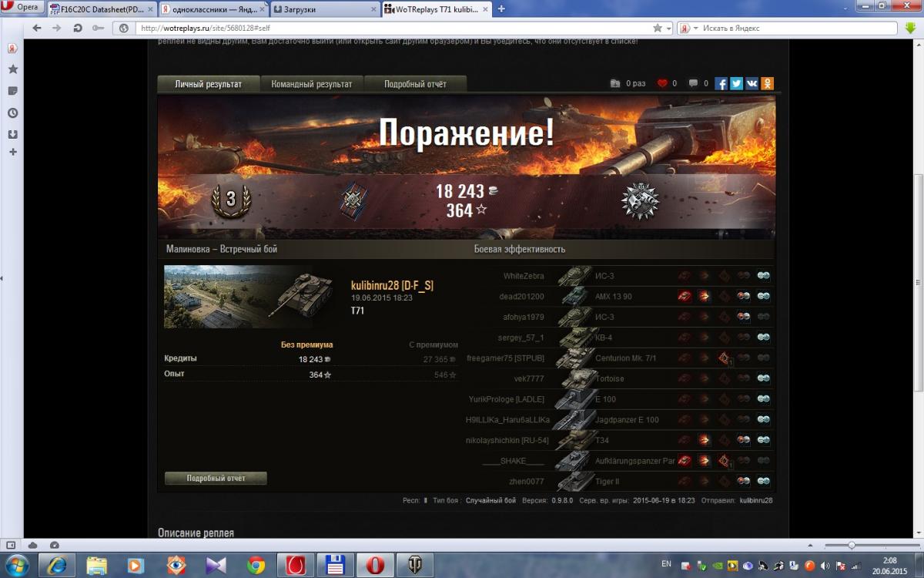This screenshot has width=924, height=578.
Task: Open downloads panel in sidebar
Action: tap(12, 134)
